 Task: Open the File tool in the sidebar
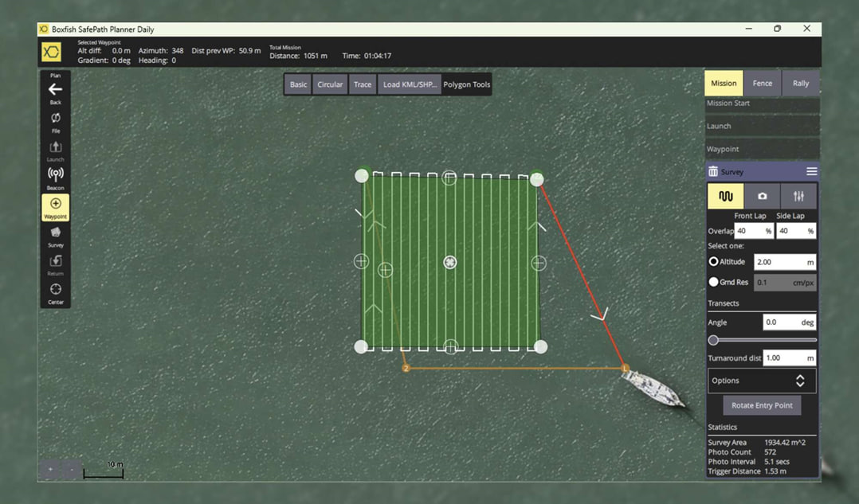[55, 119]
